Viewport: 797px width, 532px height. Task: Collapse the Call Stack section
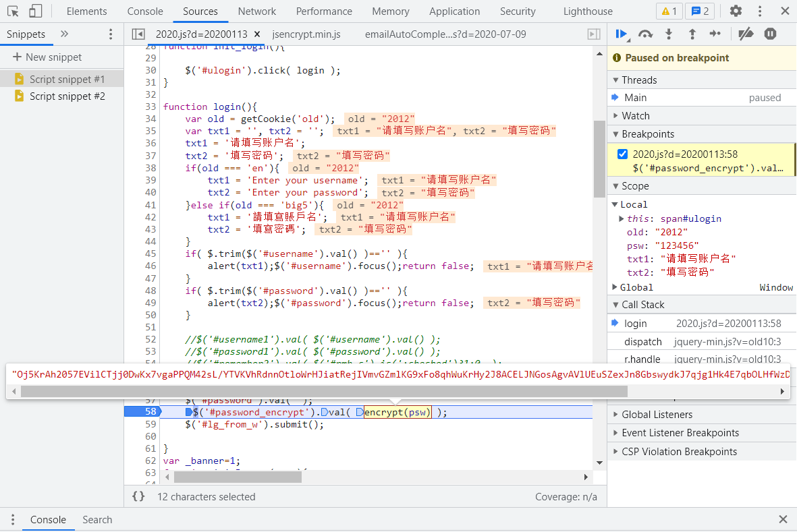coord(616,304)
